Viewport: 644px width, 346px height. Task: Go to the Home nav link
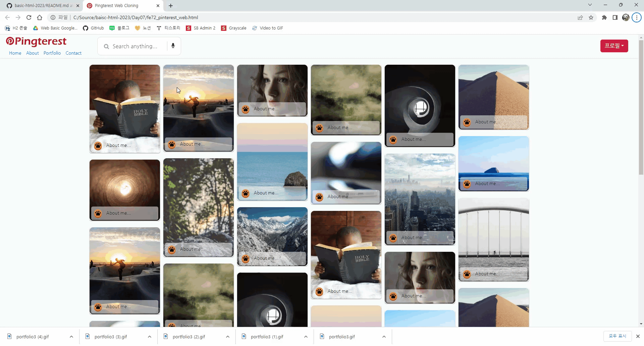click(x=15, y=53)
